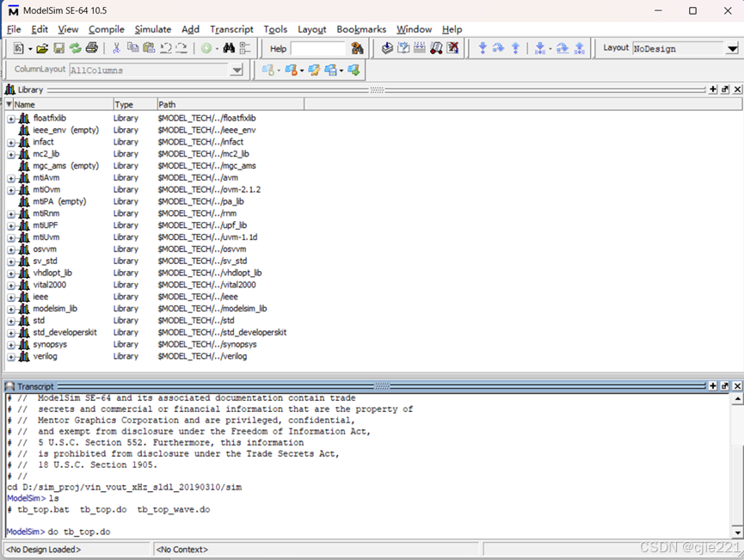Click the Collapse All tree icon

pyautogui.click(x=245, y=48)
